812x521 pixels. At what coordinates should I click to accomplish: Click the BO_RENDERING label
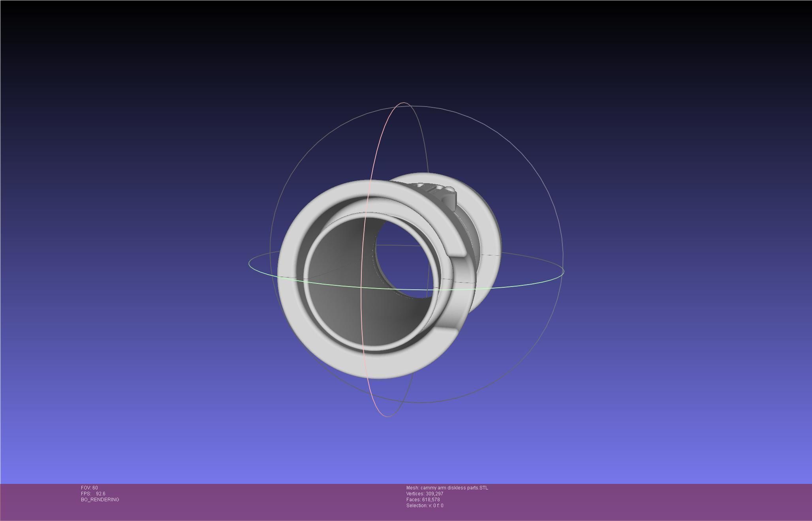point(100,500)
